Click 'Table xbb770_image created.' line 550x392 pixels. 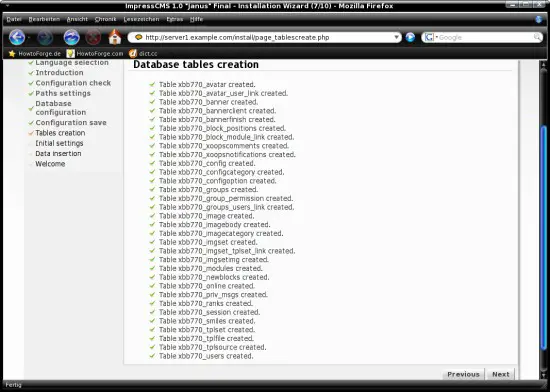click(207, 216)
